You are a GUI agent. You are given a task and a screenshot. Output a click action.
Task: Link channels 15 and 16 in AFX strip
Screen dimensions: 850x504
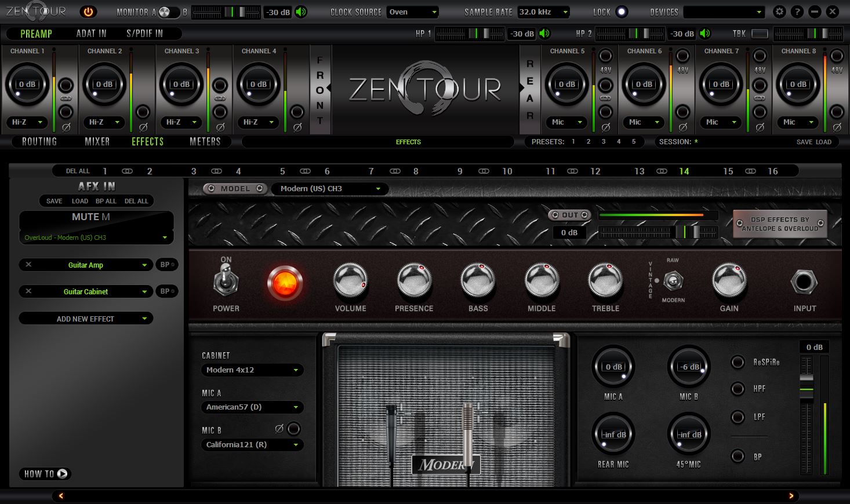click(750, 171)
